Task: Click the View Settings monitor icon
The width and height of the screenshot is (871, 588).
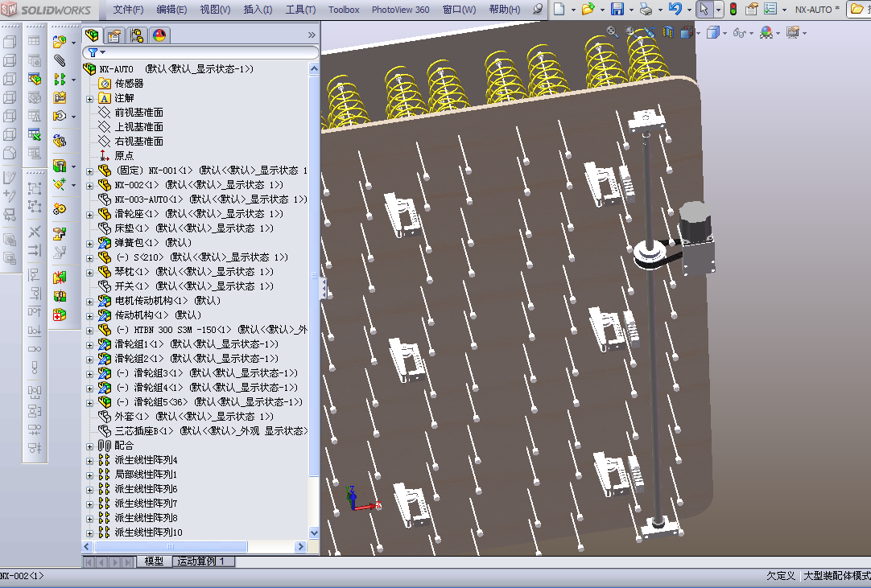Action: click(x=793, y=33)
